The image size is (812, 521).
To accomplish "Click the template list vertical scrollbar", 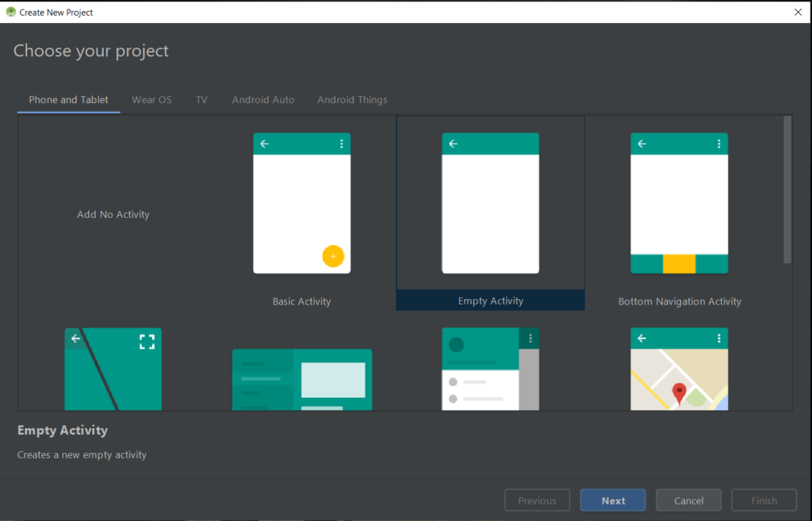I will pos(787,190).
